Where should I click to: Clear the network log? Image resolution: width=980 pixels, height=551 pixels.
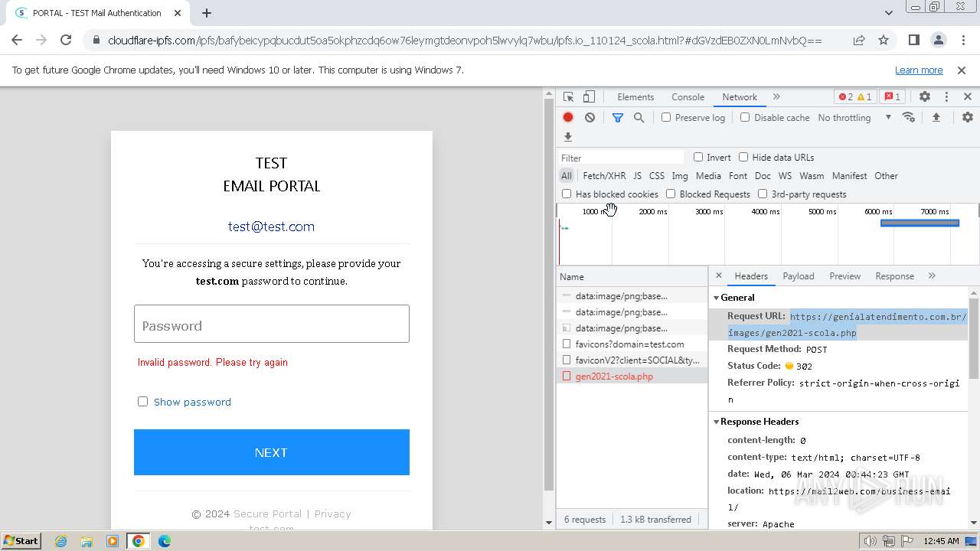[590, 118]
